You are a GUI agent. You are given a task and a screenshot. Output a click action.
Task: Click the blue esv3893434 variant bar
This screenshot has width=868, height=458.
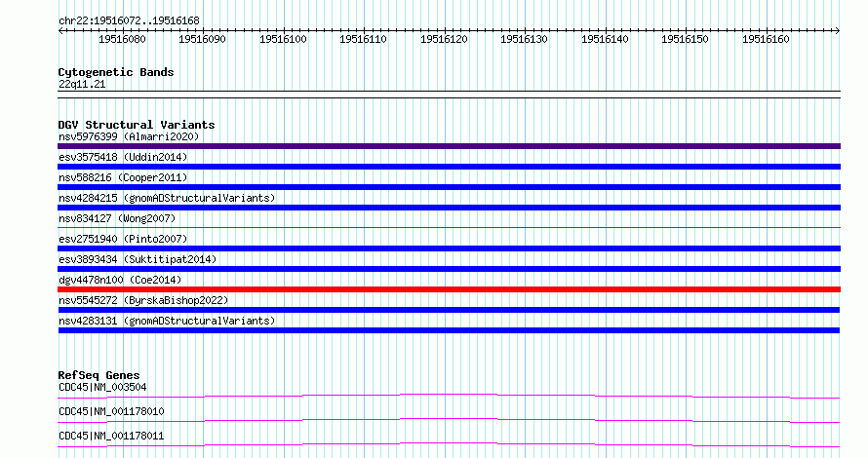tap(449, 269)
